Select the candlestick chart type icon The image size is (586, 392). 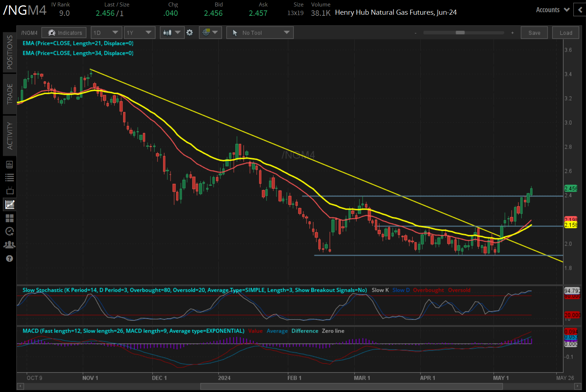168,33
